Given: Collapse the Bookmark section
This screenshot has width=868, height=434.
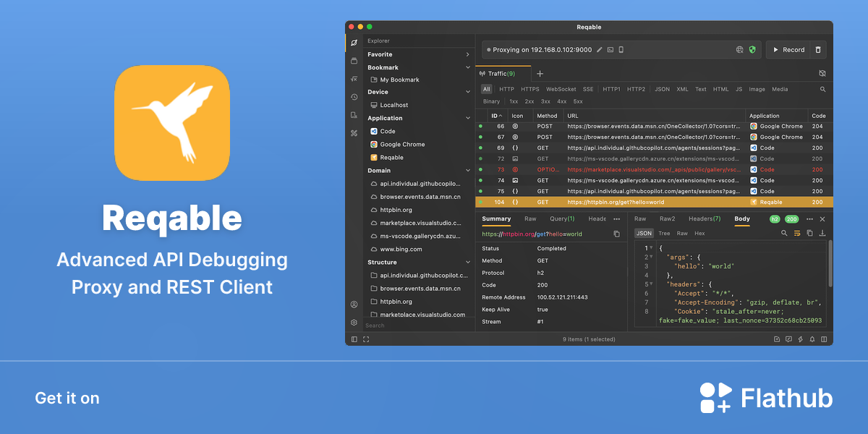Looking at the screenshot, I should pos(467,68).
